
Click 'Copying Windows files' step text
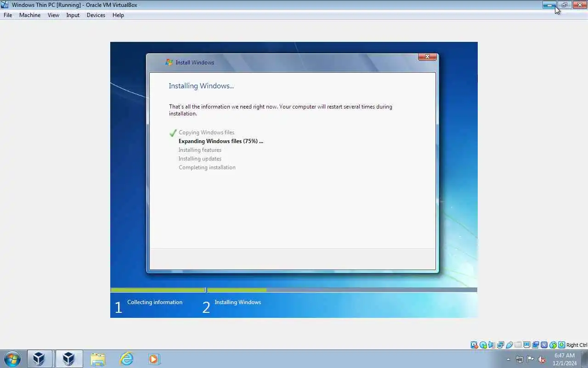pyautogui.click(x=206, y=132)
